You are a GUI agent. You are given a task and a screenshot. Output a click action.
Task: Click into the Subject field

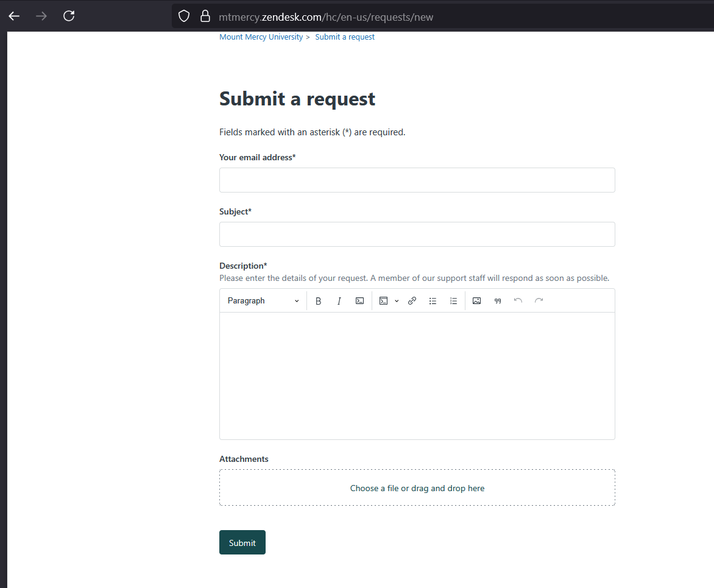click(x=417, y=235)
